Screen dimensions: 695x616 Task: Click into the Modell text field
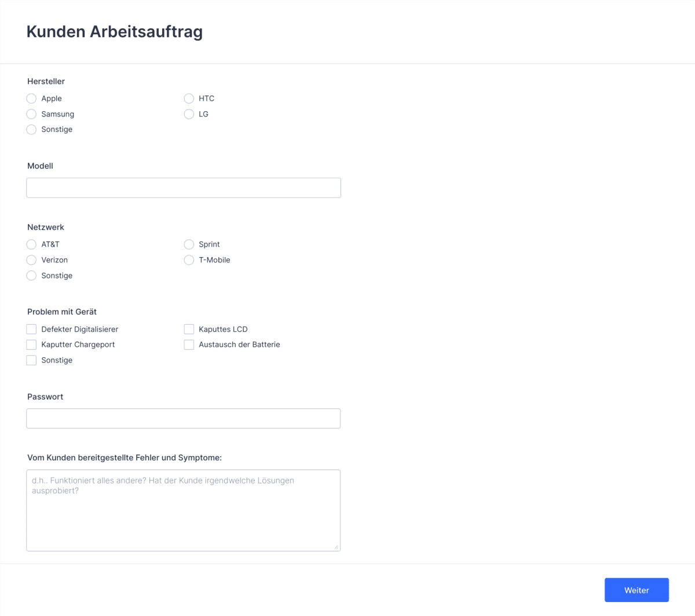point(183,187)
